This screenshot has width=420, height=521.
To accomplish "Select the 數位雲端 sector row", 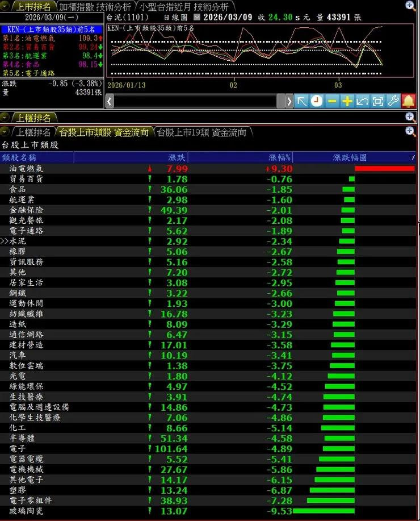I will (x=208, y=365).
